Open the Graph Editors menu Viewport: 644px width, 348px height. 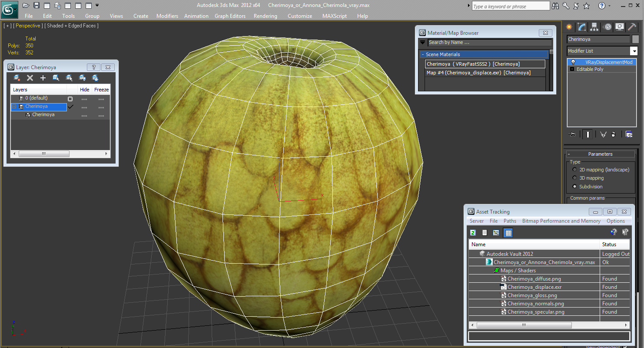point(230,16)
